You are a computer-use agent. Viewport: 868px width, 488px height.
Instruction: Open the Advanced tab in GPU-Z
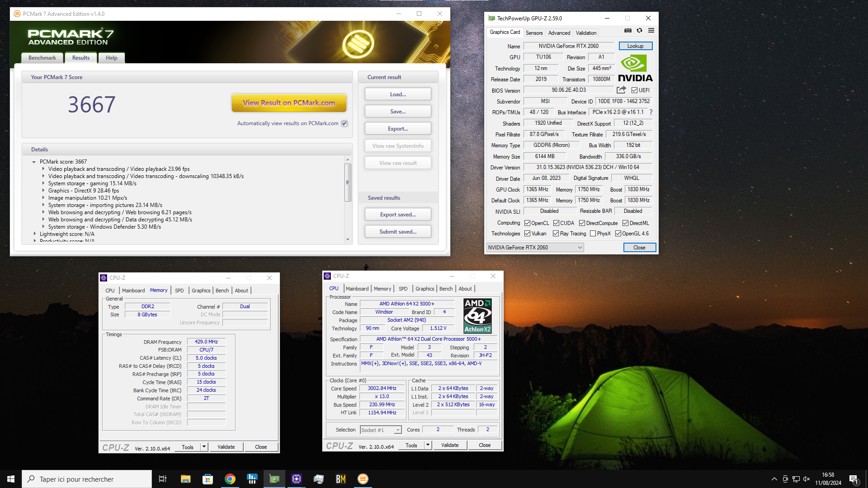[559, 33]
